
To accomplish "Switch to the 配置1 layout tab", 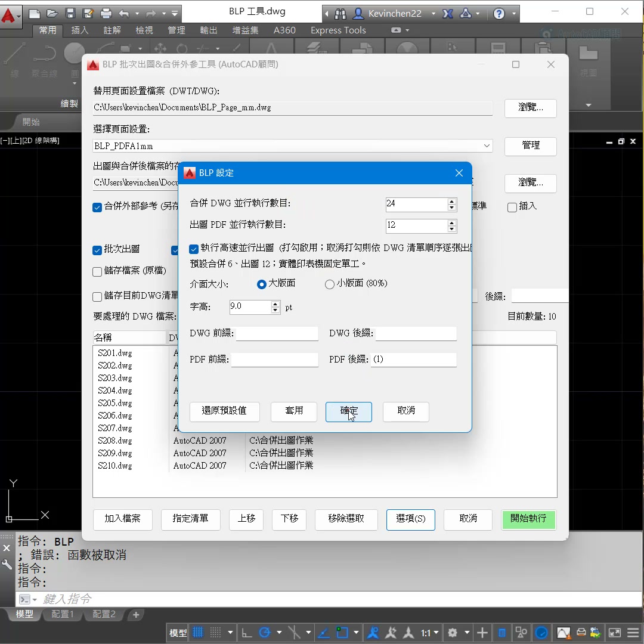I will (63, 614).
